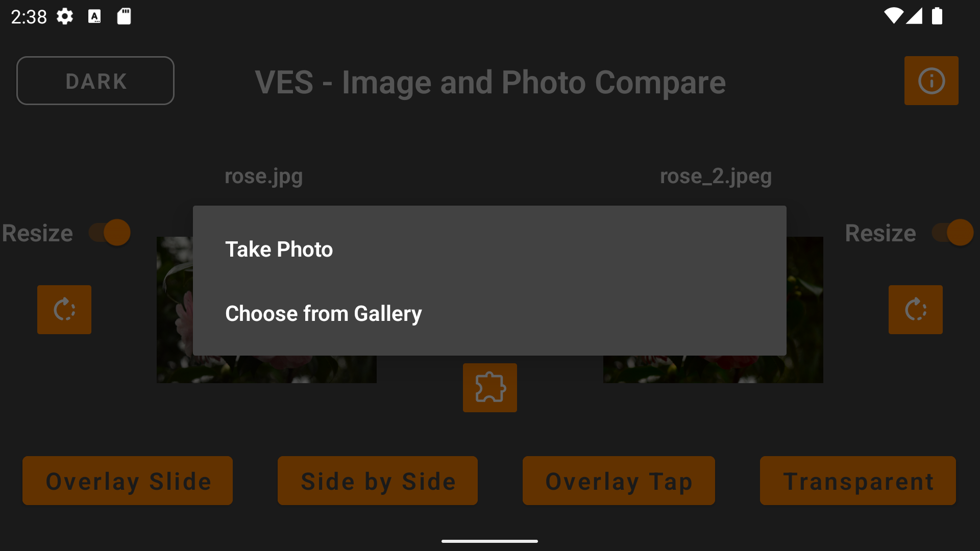Toggle the left Resize switch
Viewport: 980px width, 551px height.
tap(110, 233)
